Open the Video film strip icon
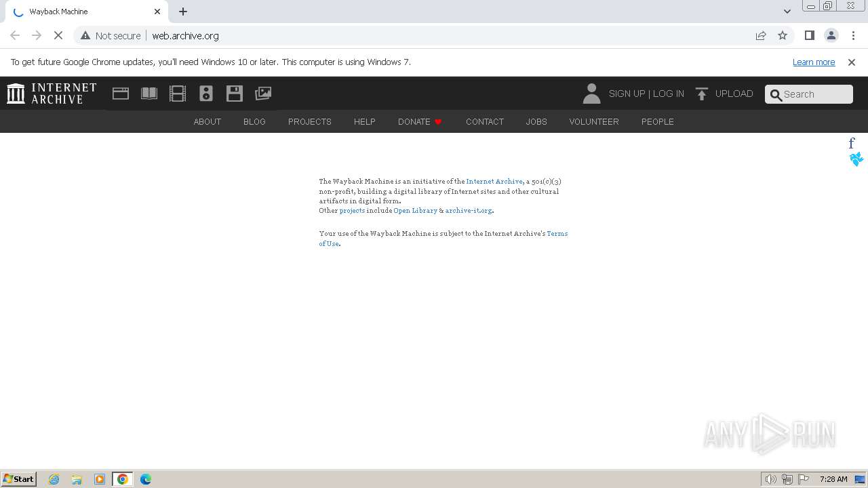 [178, 94]
